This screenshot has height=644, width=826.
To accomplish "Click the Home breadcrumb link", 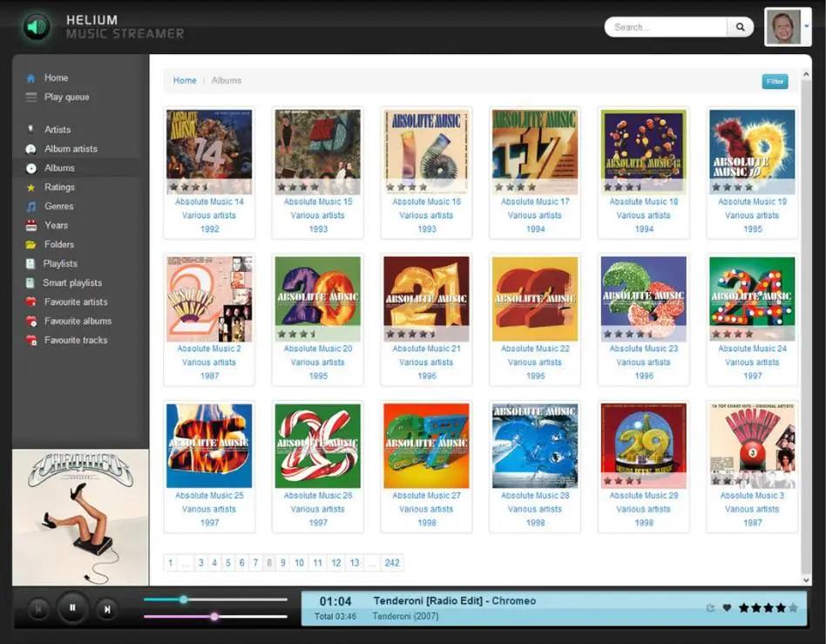I will (x=185, y=80).
